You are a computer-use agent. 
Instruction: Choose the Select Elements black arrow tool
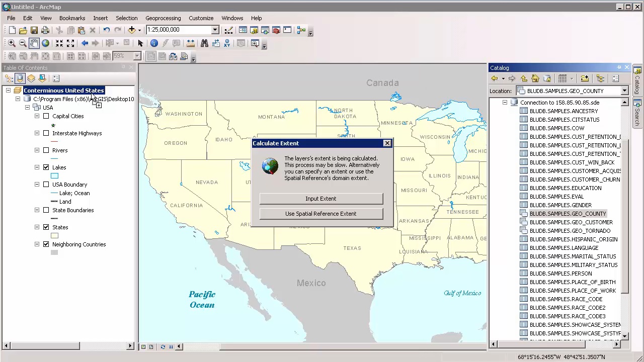pyautogui.click(x=140, y=44)
